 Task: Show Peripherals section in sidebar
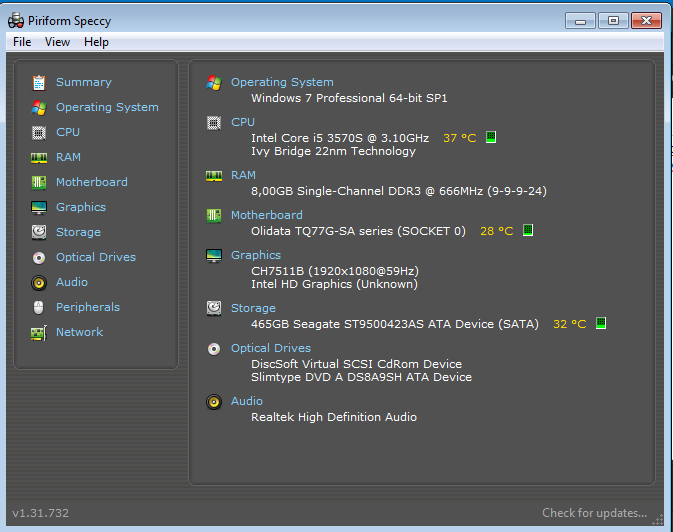point(88,307)
